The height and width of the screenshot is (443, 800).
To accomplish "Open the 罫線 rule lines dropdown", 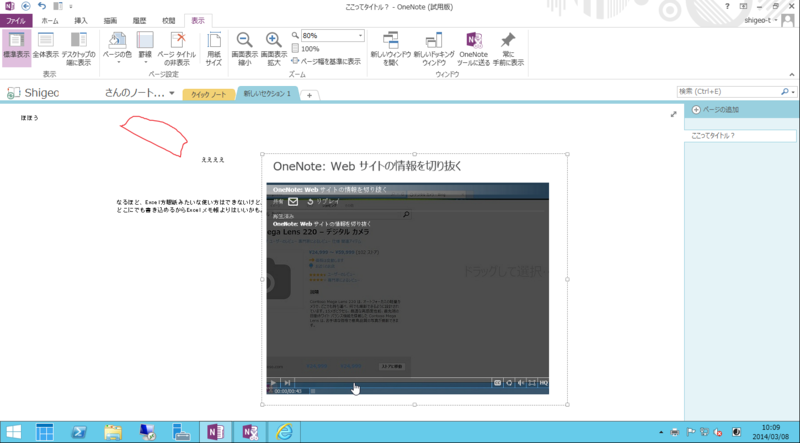I will (x=145, y=48).
